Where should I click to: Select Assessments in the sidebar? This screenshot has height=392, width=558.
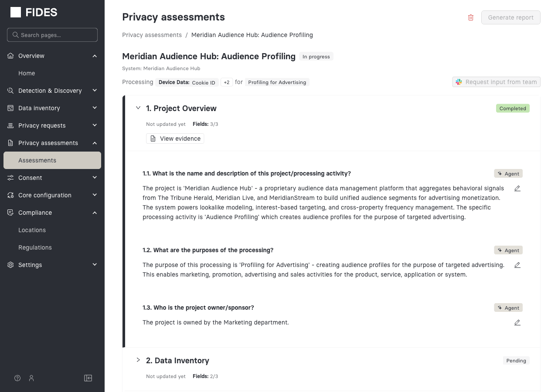[37, 160]
